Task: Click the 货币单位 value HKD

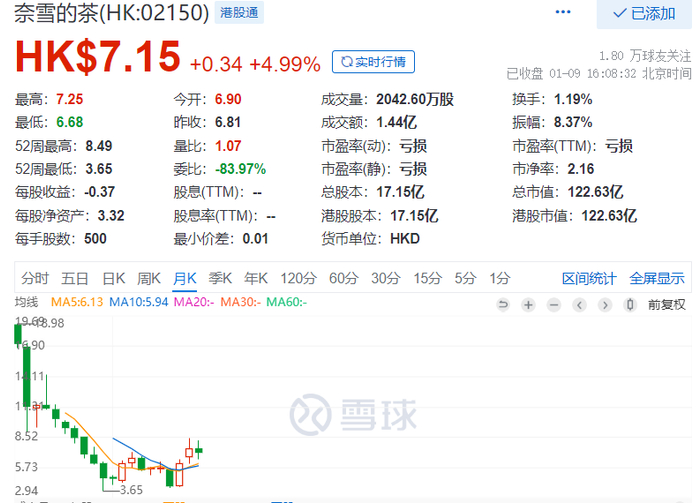Action: pos(405,239)
